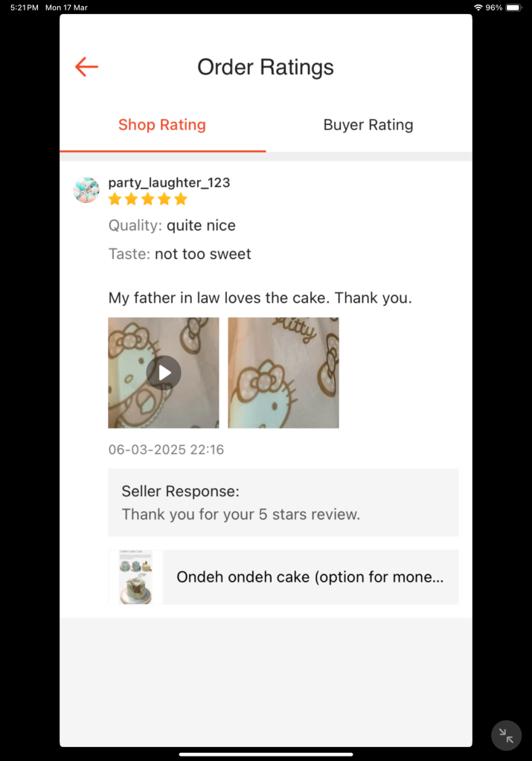
Task: Switch to the Buyer Rating tab
Action: tap(368, 125)
